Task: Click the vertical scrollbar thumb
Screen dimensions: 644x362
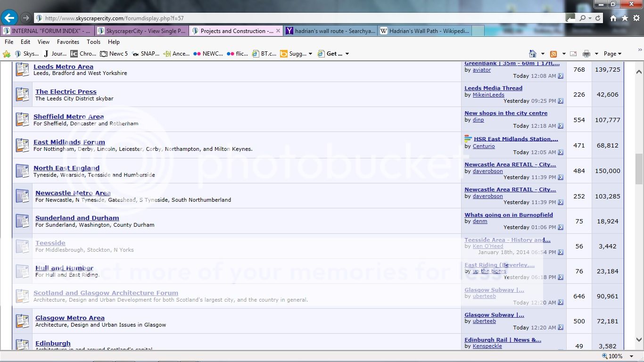Action: pos(639,169)
